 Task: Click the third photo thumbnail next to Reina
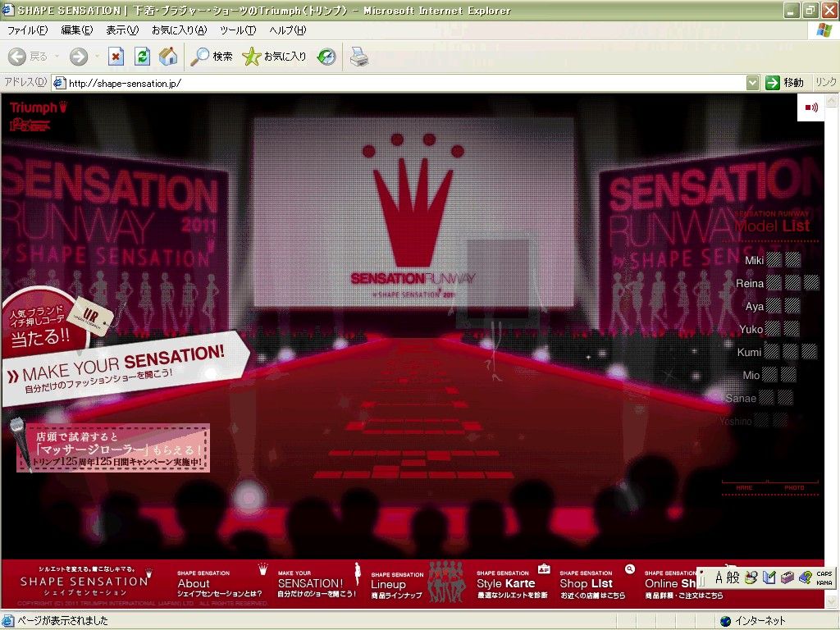[x=811, y=282]
